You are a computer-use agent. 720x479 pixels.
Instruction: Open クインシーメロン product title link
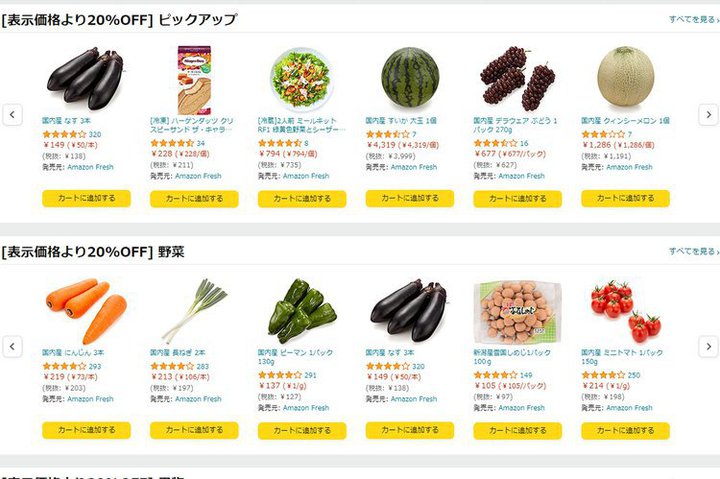[624, 121]
